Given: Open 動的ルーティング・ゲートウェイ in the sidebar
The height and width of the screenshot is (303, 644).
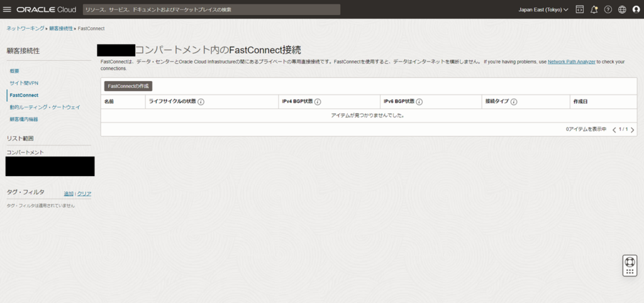Looking at the screenshot, I should 45,107.
